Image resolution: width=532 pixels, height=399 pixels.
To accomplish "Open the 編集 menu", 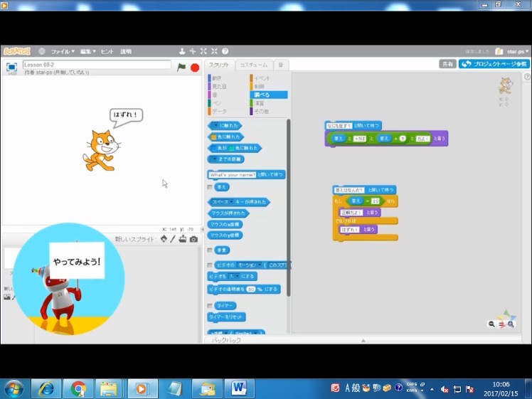I will [x=88, y=52].
